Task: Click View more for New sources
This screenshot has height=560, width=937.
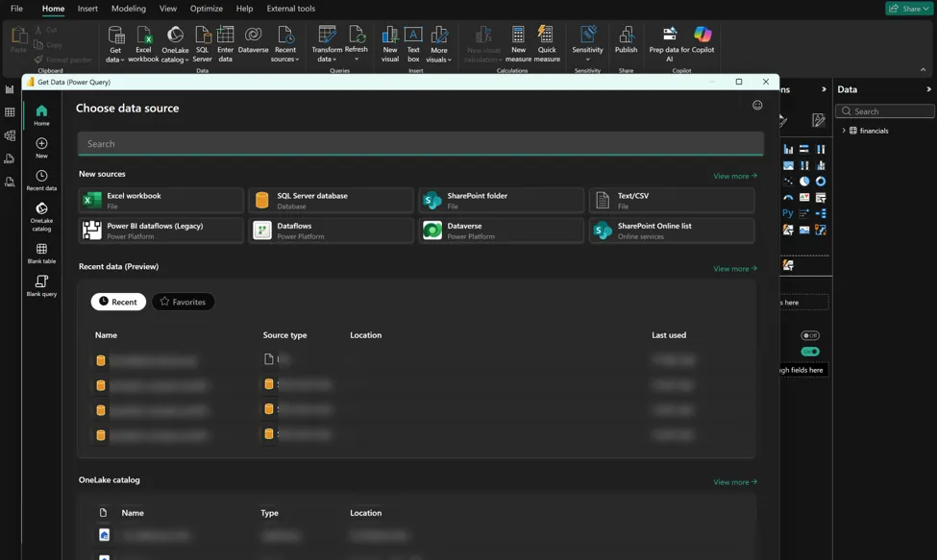Action: click(x=735, y=176)
